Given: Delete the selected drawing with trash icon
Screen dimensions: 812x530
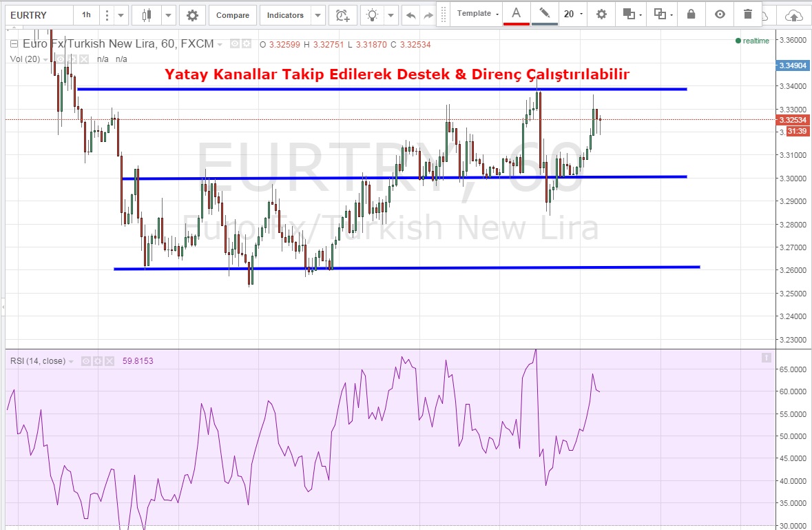Looking at the screenshot, I should click(x=748, y=14).
